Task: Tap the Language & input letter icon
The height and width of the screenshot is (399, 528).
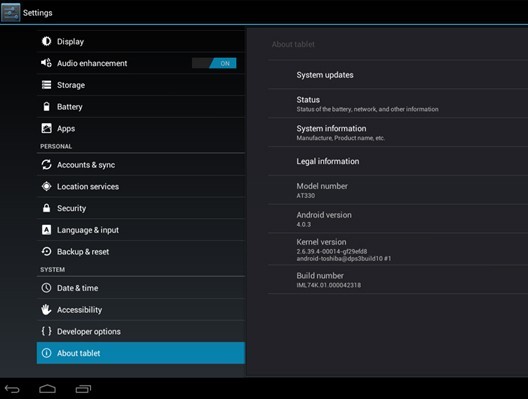Action: pos(46,230)
